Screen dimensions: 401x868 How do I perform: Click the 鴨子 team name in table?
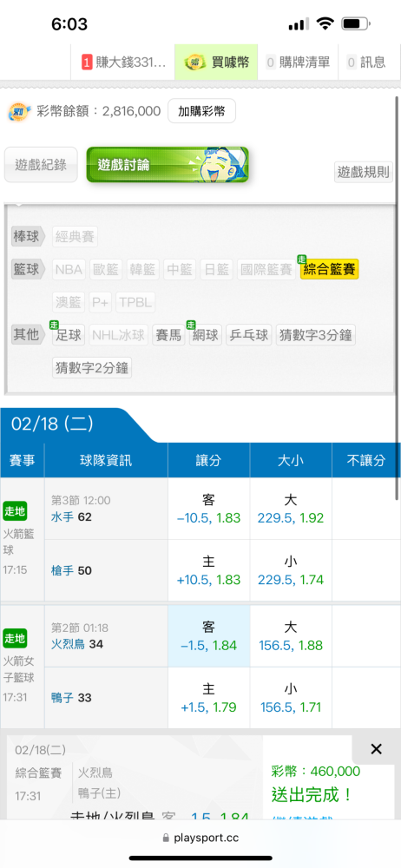coord(62,698)
